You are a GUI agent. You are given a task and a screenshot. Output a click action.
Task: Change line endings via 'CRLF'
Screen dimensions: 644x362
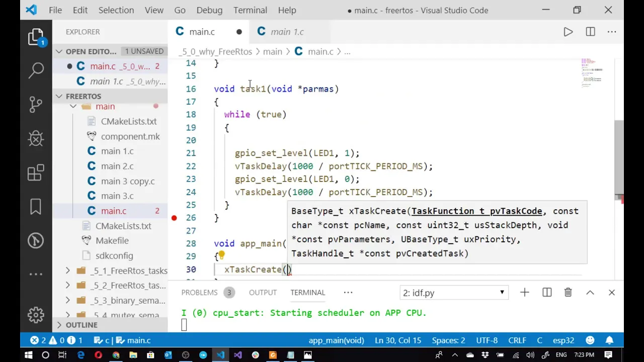coord(517,340)
